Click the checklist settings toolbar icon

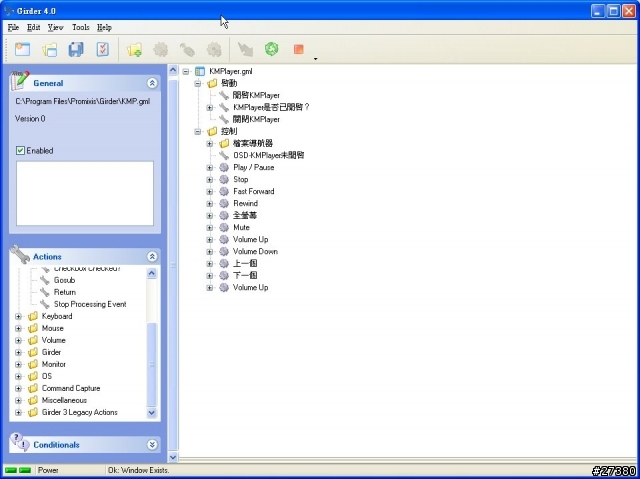click(x=102, y=49)
